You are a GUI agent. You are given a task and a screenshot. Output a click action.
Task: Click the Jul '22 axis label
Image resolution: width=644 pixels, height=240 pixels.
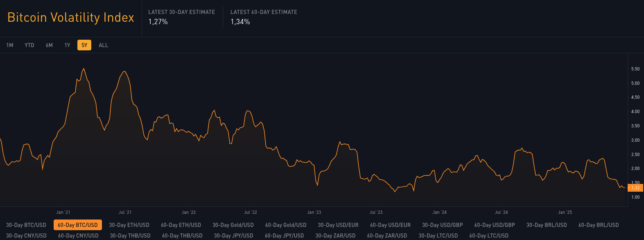[251, 212]
